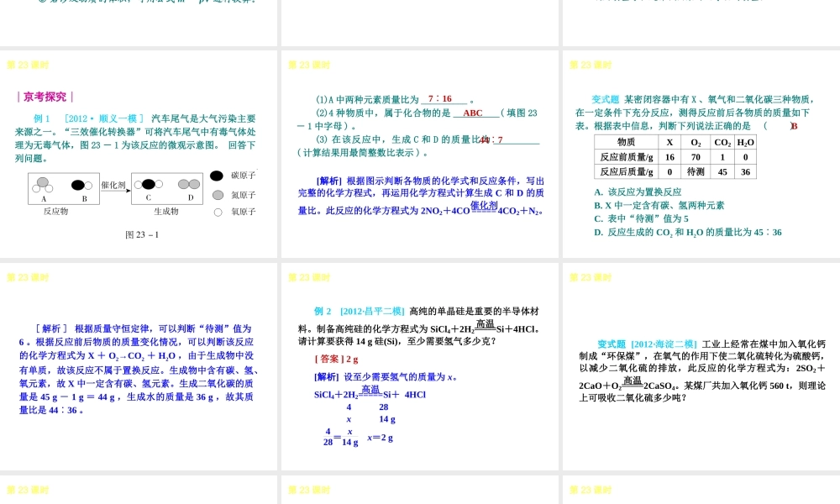Click the CO₂ column header in the table
This screenshot has width=840, height=504.
click(722, 142)
